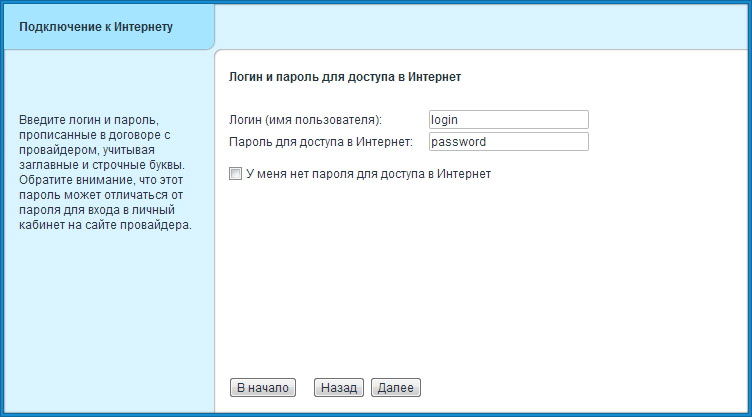Click the help line starting with Введите логин
This screenshot has height=417, width=752.
click(88, 120)
